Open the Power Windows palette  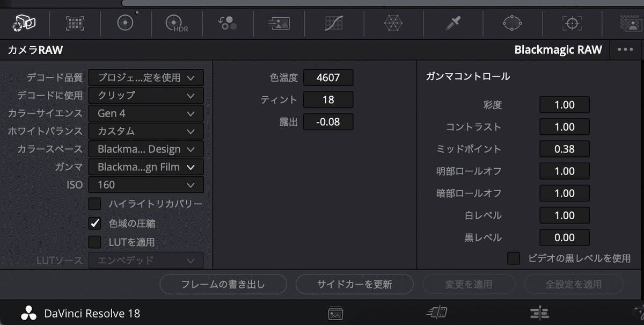(513, 23)
